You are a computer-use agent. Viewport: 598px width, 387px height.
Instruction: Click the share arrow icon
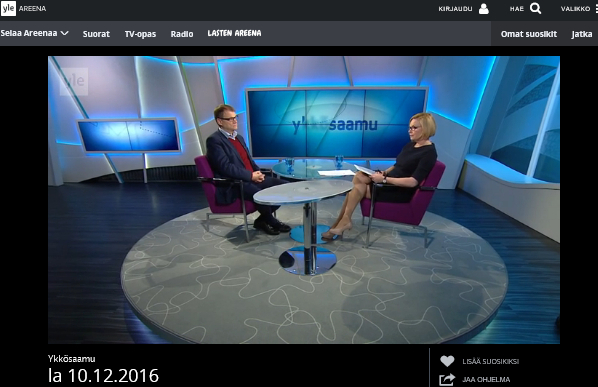[x=447, y=379]
